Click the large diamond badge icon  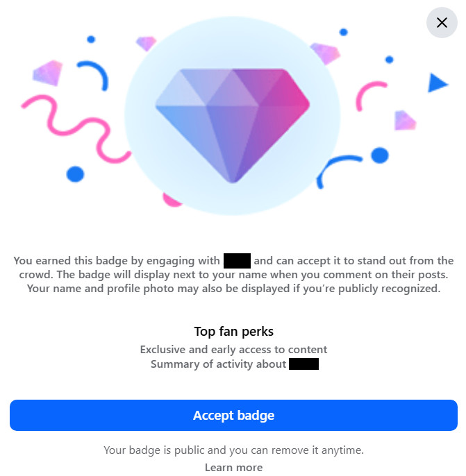(x=233, y=126)
